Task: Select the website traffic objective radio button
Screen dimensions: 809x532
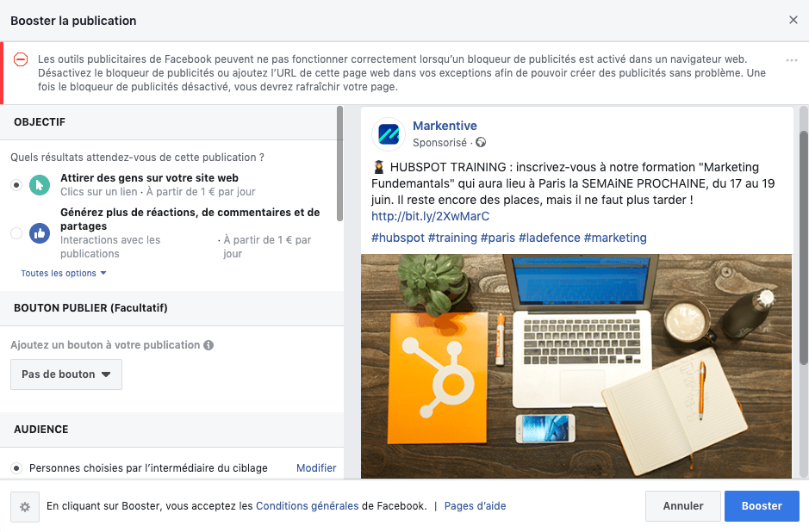Action: (16, 184)
